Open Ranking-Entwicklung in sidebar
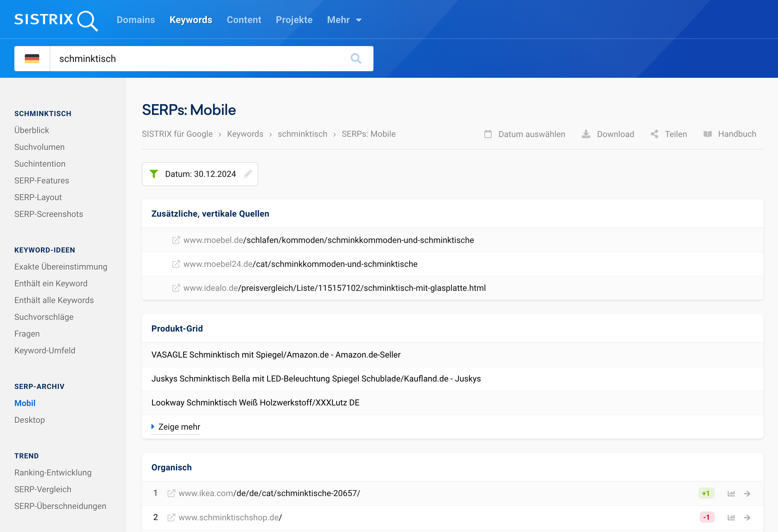Viewport: 778px width, 532px height. point(53,473)
